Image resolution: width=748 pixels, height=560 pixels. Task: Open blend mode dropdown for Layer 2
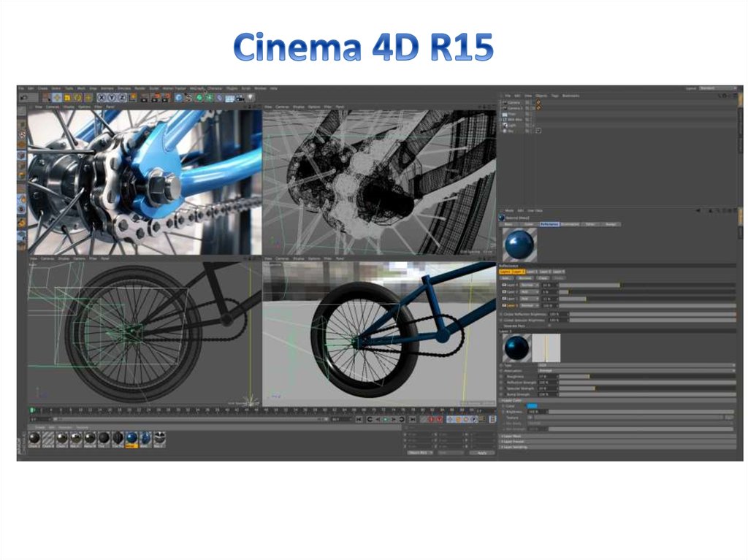(529, 292)
